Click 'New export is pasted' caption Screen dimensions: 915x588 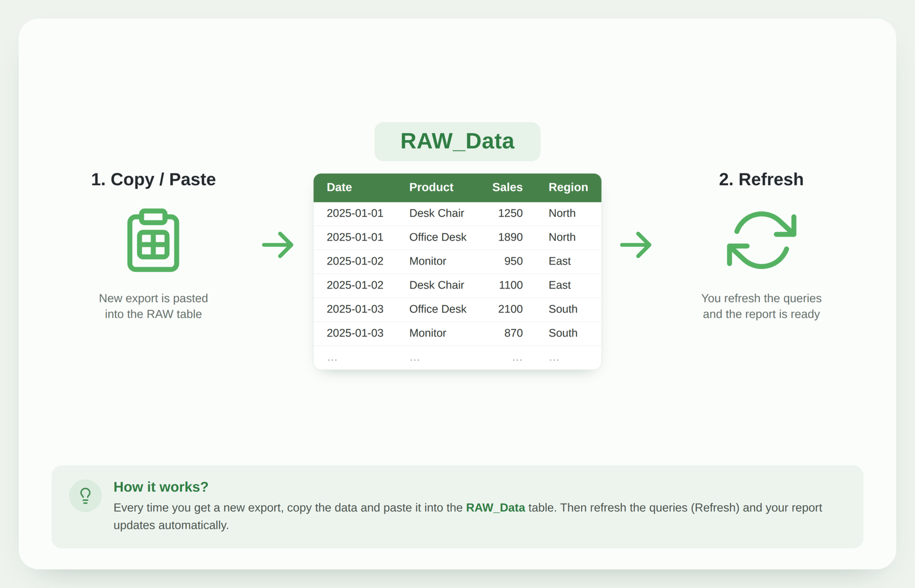click(x=153, y=298)
